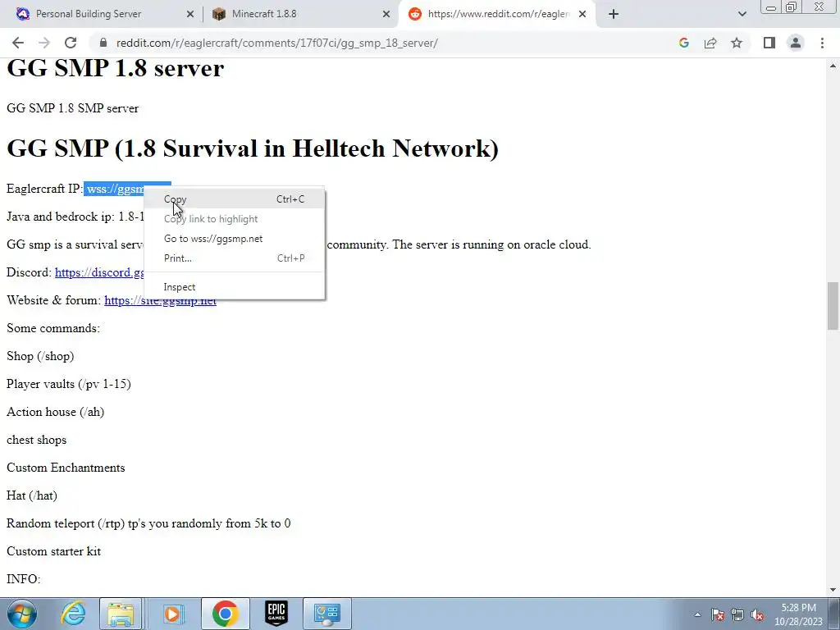This screenshot has height=630, width=840.
Task: Click the scrollbar down arrow
Action: point(833,590)
